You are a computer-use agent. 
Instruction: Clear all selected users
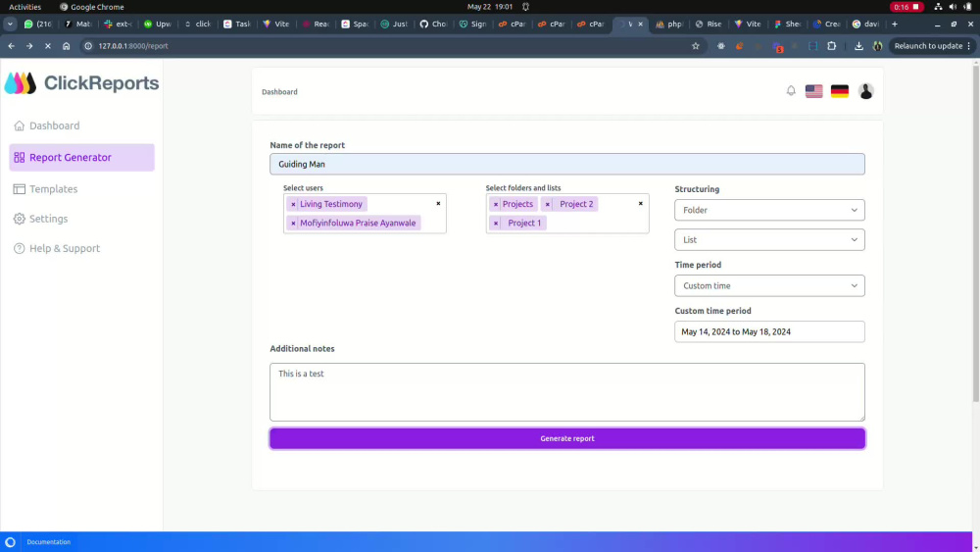(x=438, y=203)
